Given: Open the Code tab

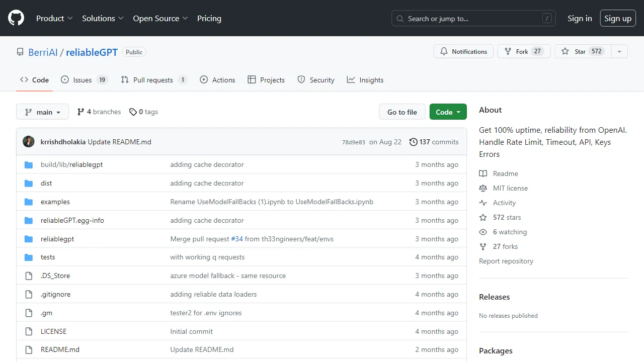Looking at the screenshot, I should click(34, 80).
